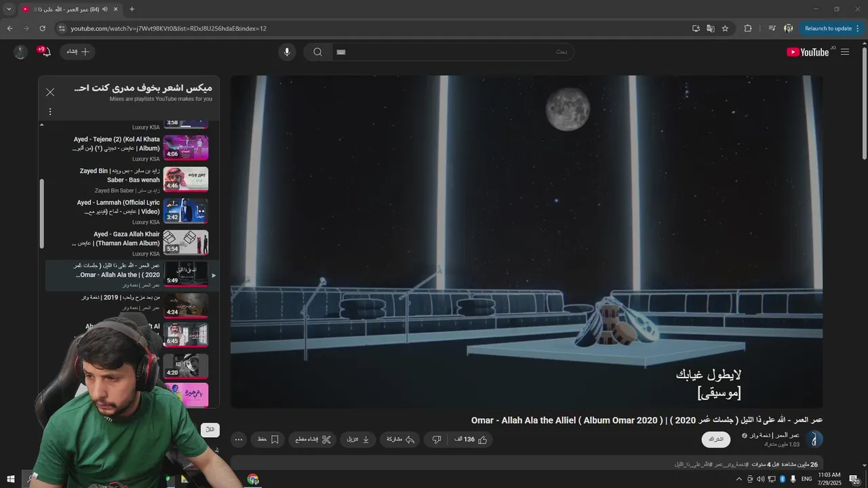Open Chrome tab search dropdown
The height and width of the screenshot is (488, 868).
pos(9,9)
